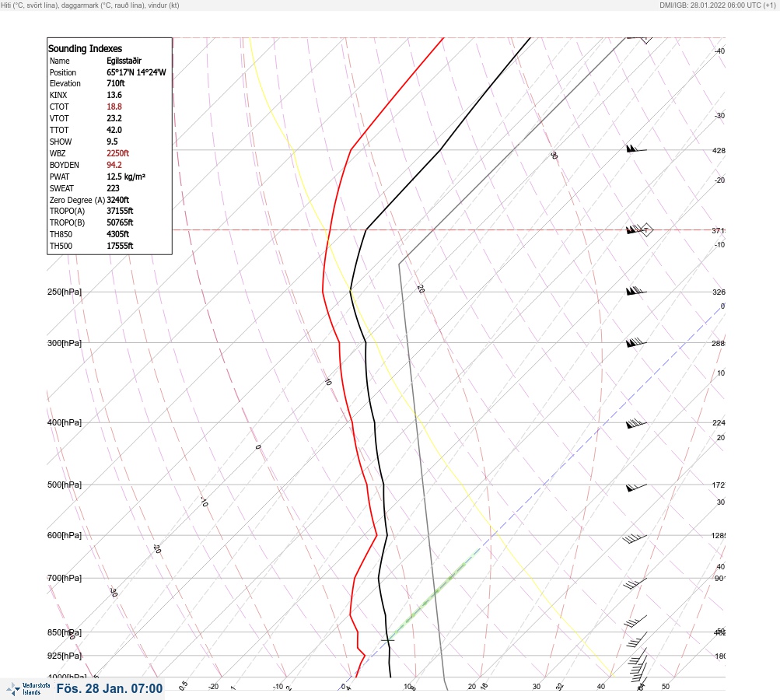Click the red WBZ value '2250ft'
Screen dimensions: 780x700
coord(118,153)
